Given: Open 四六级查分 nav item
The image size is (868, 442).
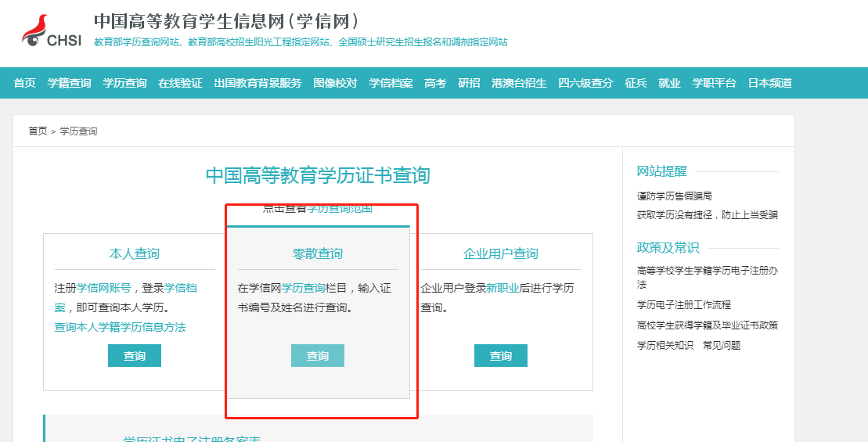Looking at the screenshot, I should pos(585,83).
